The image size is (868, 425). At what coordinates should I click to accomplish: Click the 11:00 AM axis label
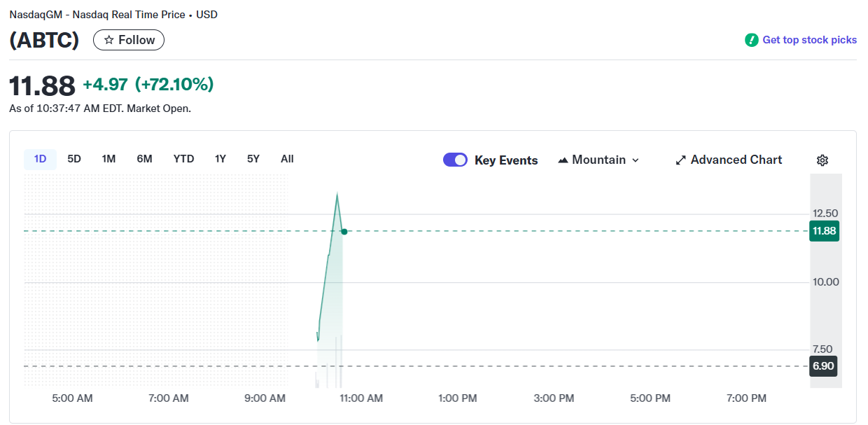361,398
